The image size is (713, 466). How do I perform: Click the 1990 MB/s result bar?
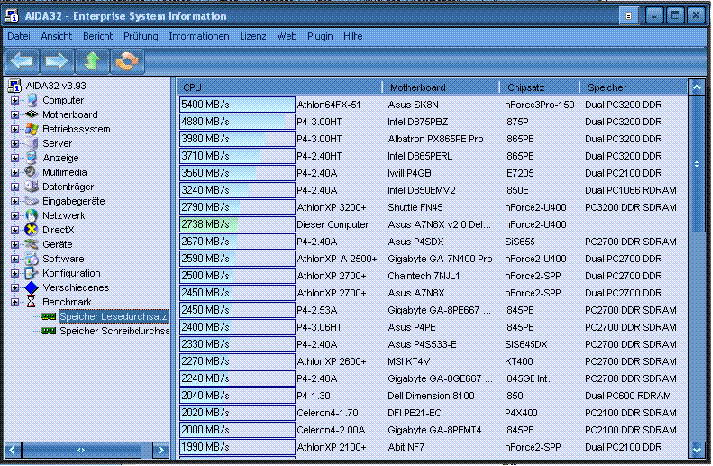(x=237, y=447)
